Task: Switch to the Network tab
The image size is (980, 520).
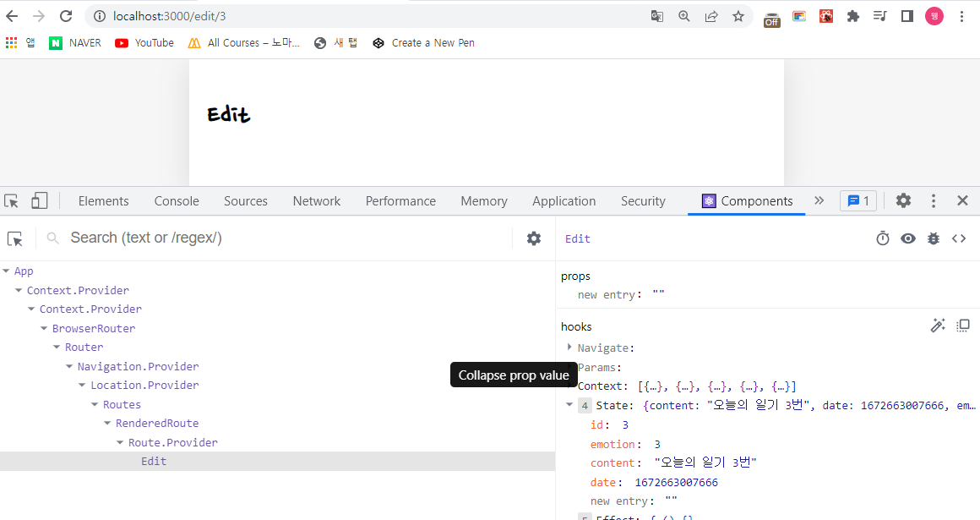Action: tap(316, 201)
